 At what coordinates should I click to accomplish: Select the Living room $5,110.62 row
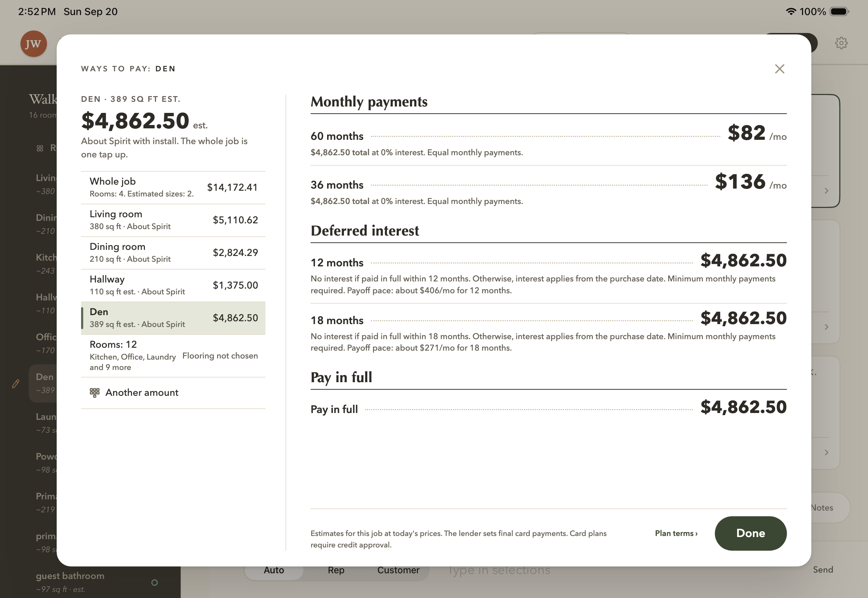[173, 220]
